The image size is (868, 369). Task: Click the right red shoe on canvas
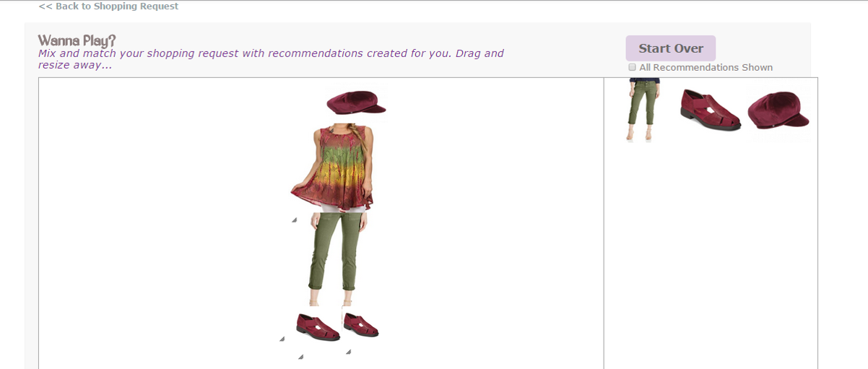pos(360,324)
